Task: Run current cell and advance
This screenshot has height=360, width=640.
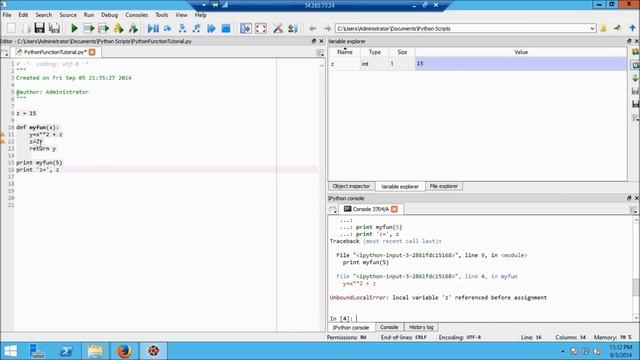Action: pyautogui.click(x=103, y=28)
